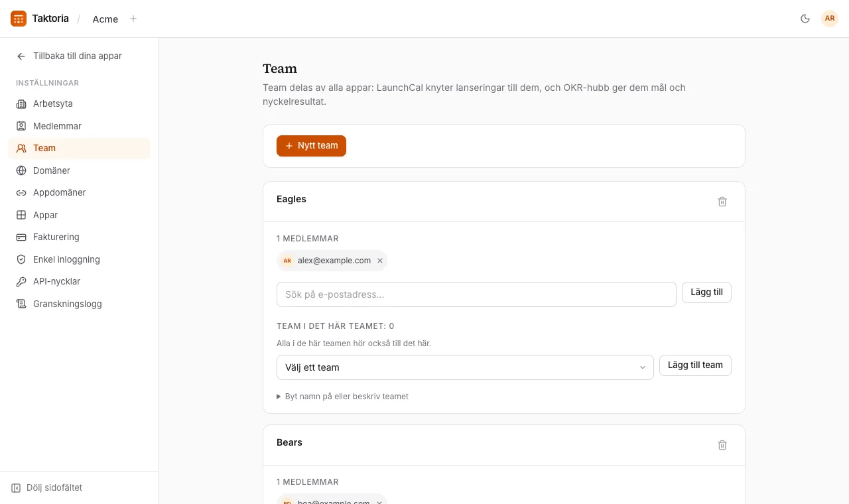Click the Lägg till button
The image size is (849, 504).
[706, 292]
